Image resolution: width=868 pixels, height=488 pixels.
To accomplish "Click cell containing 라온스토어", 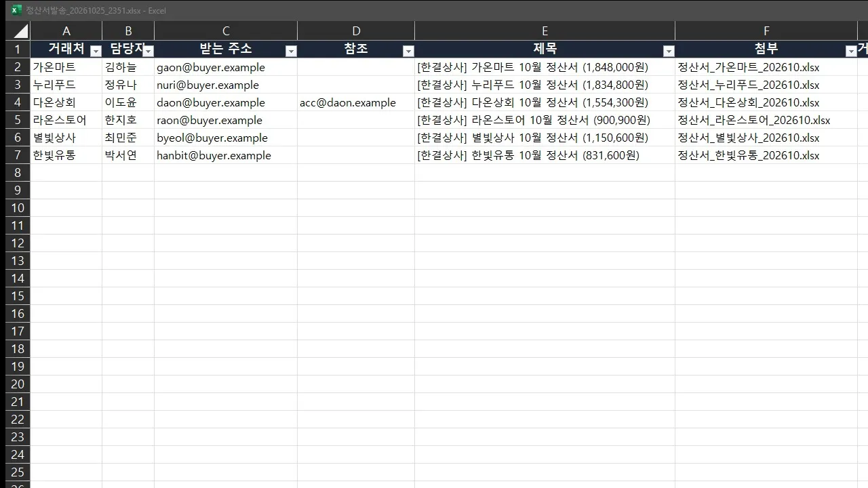I will (x=66, y=120).
